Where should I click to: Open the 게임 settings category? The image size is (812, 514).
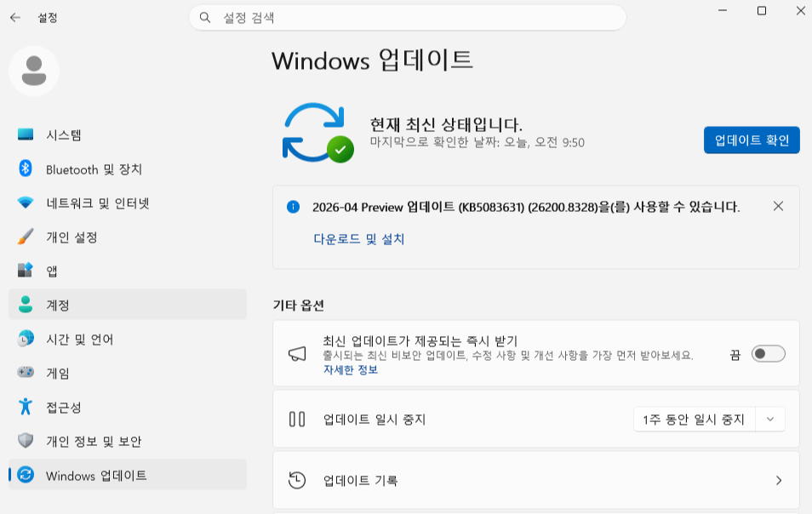pyautogui.click(x=128, y=372)
